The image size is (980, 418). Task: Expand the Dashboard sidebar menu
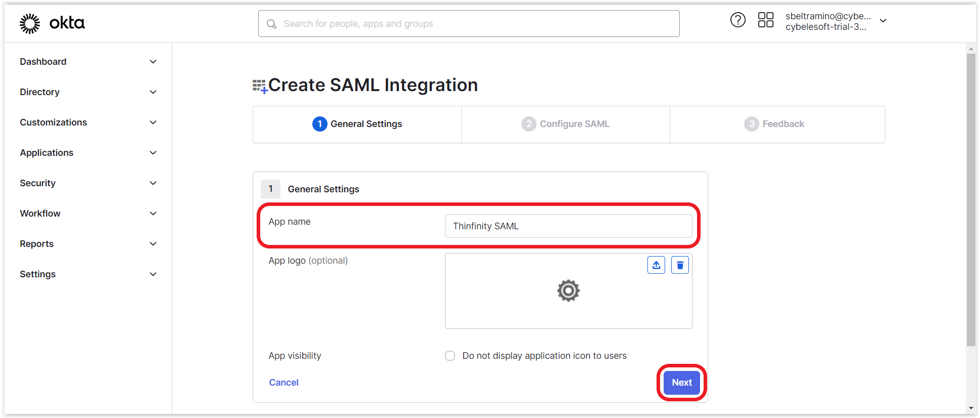(x=88, y=62)
